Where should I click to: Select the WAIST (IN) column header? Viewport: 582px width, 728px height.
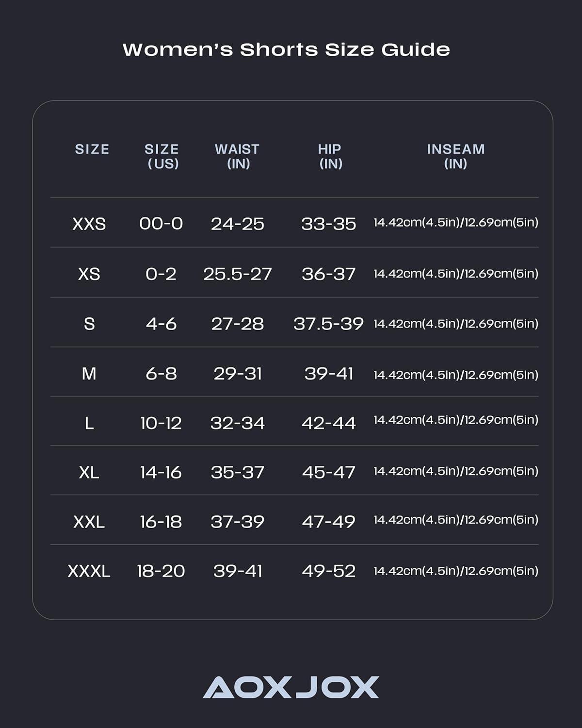(237, 156)
